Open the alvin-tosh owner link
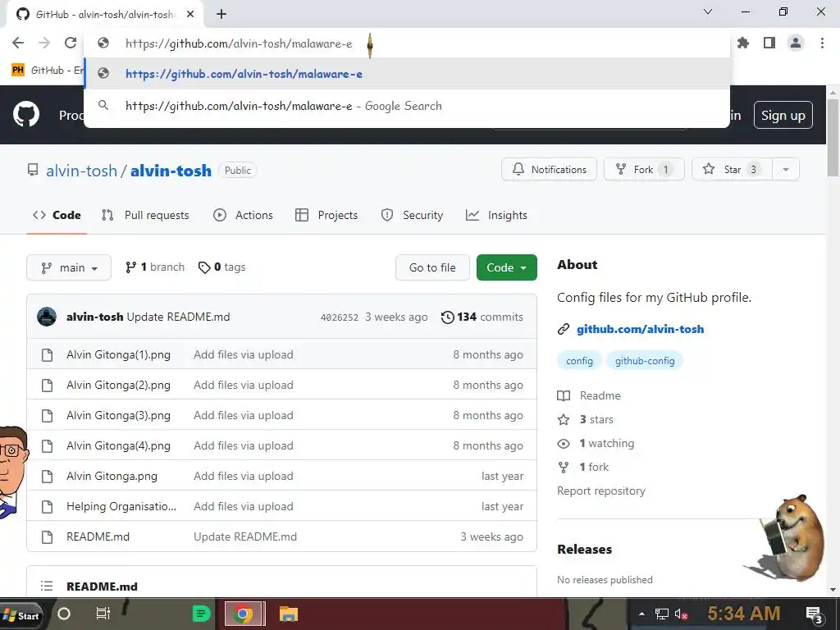The width and height of the screenshot is (840, 630). [81, 171]
